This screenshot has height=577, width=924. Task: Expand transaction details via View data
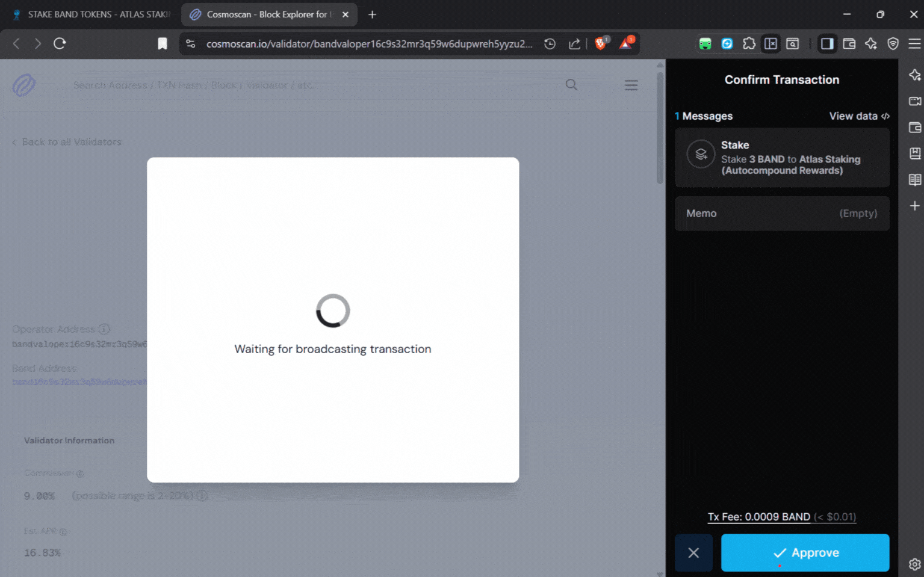point(859,116)
